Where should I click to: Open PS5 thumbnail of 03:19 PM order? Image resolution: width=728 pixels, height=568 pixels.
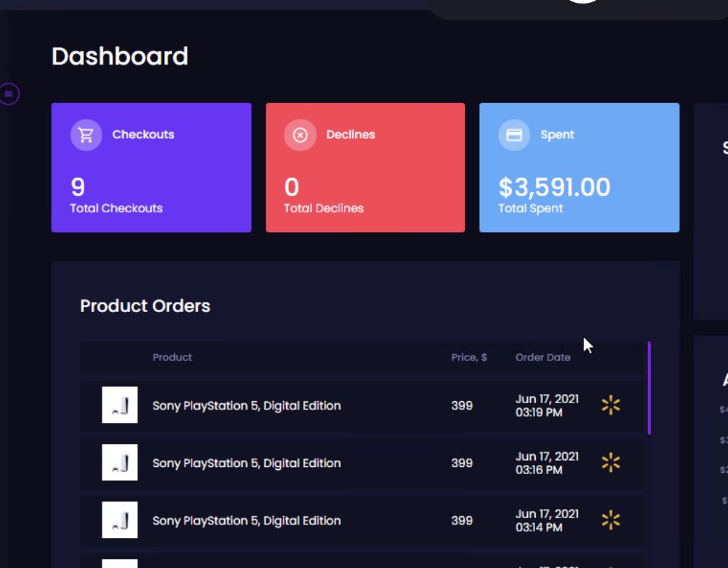point(120,405)
